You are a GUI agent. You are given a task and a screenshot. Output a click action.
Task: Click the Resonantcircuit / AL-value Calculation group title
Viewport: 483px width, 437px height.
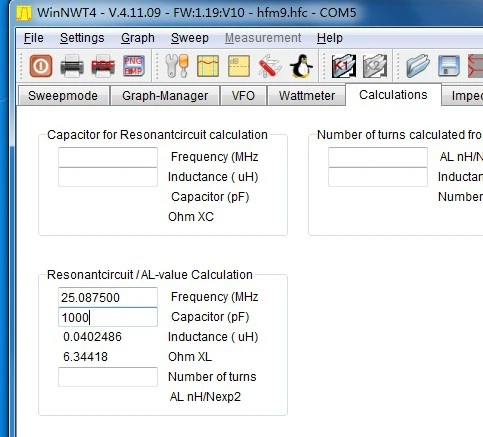tap(150, 275)
